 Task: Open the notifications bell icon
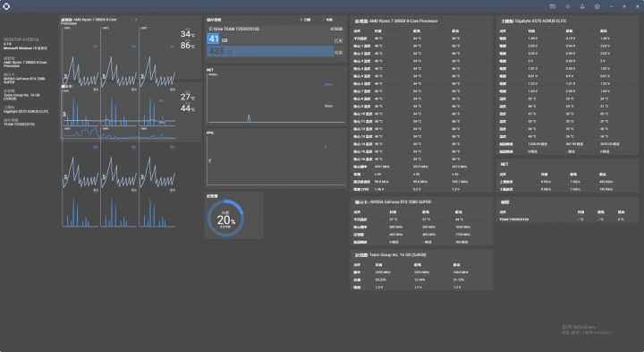click(582, 6)
